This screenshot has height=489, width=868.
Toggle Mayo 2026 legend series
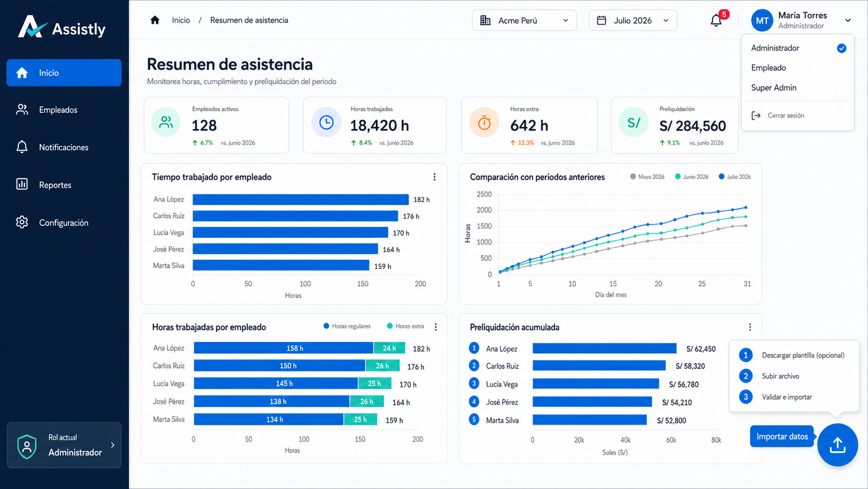(647, 177)
